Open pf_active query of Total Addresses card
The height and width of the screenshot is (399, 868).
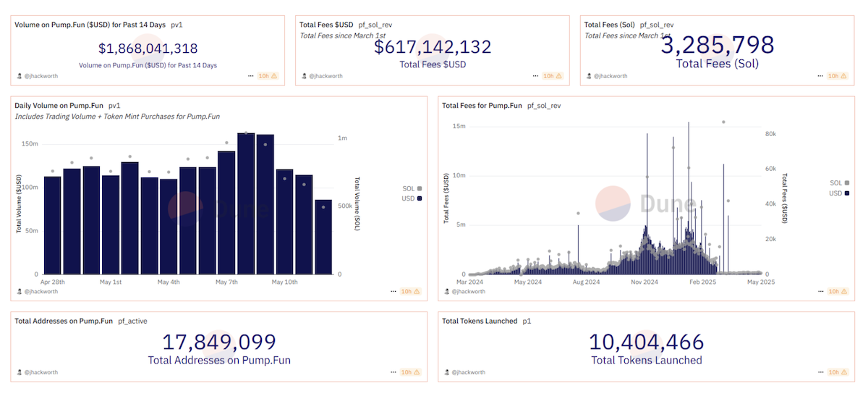point(133,321)
